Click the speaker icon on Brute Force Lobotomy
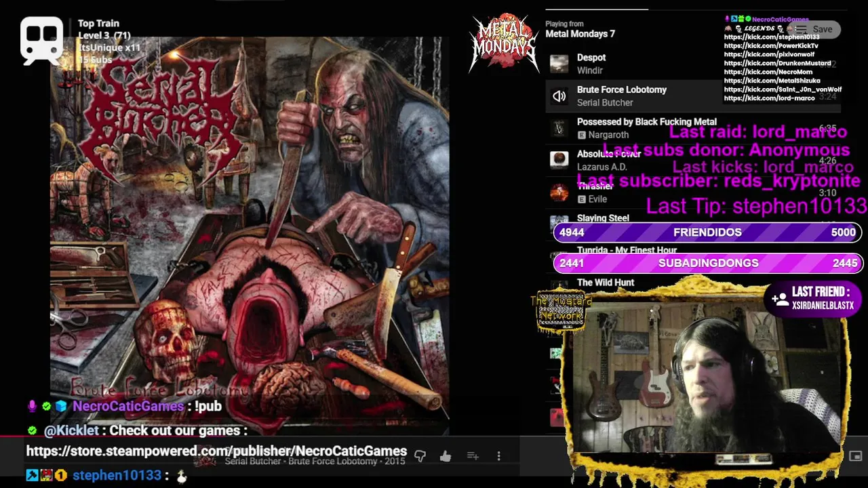868x488 pixels. 559,96
